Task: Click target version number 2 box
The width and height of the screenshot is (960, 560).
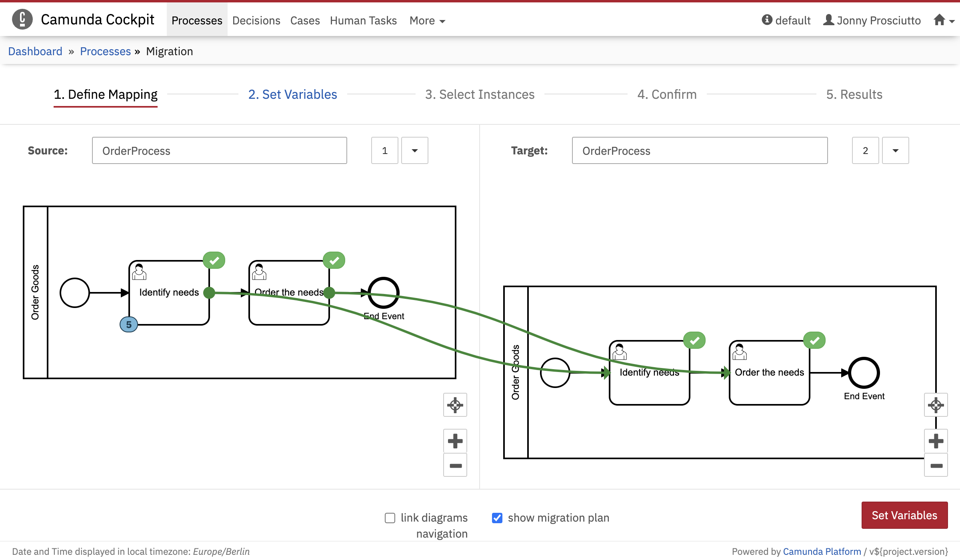Action: [x=865, y=150]
